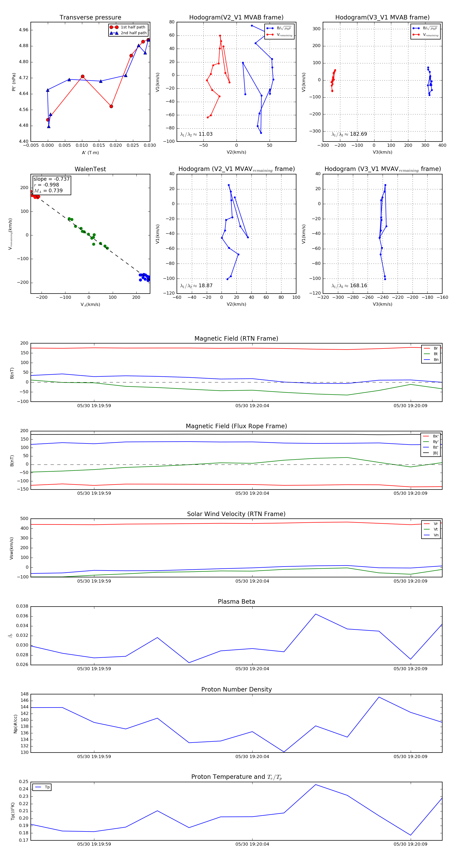Select the |B| legend entry
This screenshot has width=473, height=868.
click(431, 453)
